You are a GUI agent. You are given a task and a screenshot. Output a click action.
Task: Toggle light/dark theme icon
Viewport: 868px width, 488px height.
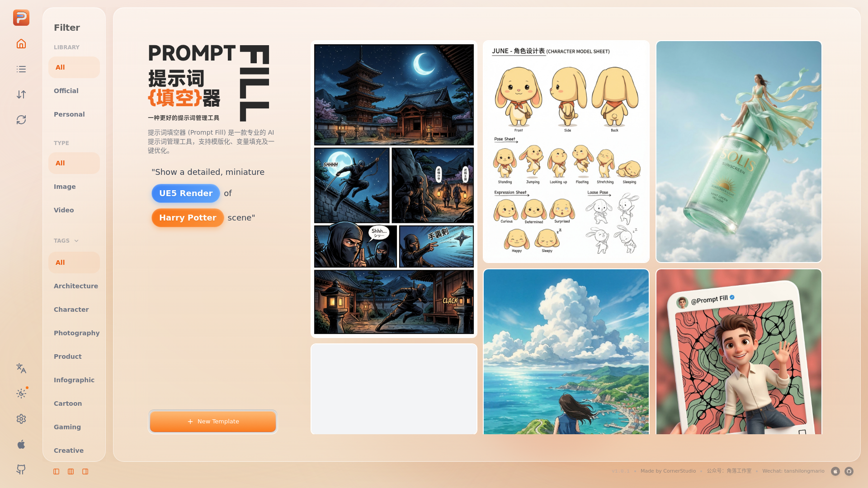coord(21,394)
